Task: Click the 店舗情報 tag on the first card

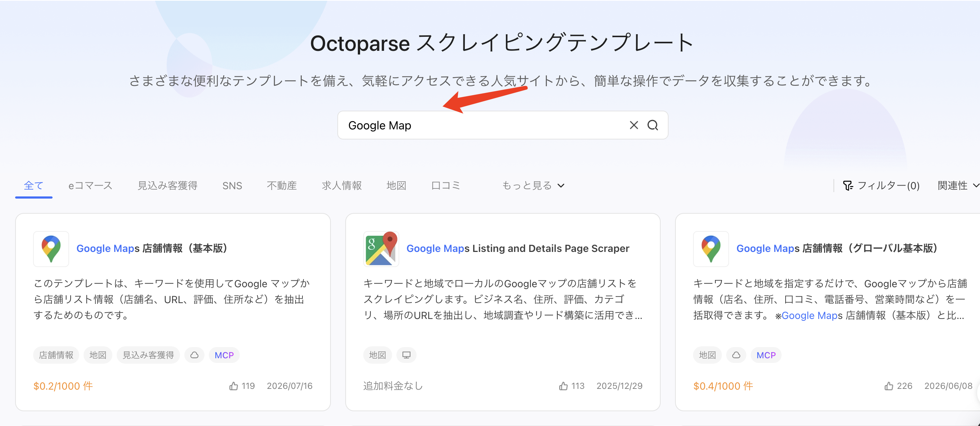Action: click(56, 355)
